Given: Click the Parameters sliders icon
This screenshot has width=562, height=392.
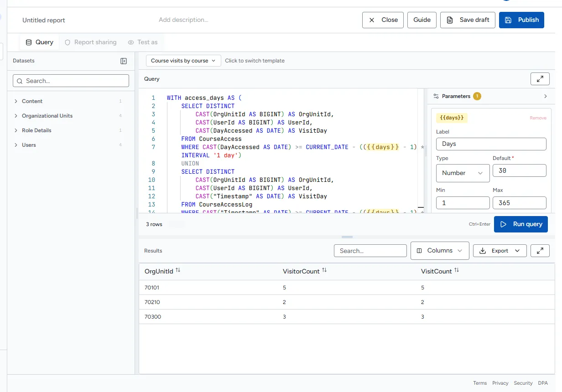Looking at the screenshot, I should tap(436, 96).
